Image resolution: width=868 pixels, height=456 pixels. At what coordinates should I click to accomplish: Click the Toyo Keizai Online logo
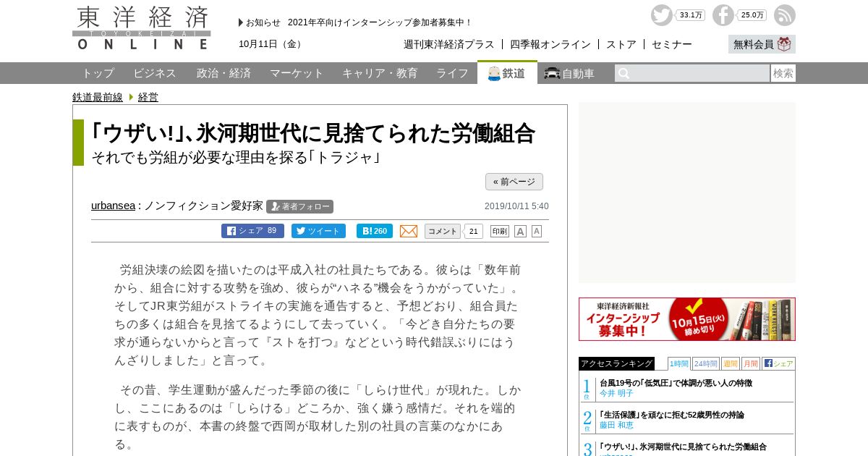point(142,28)
